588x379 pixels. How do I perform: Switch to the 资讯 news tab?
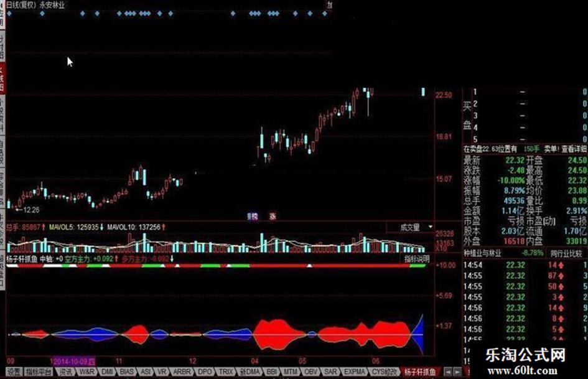coord(65,372)
